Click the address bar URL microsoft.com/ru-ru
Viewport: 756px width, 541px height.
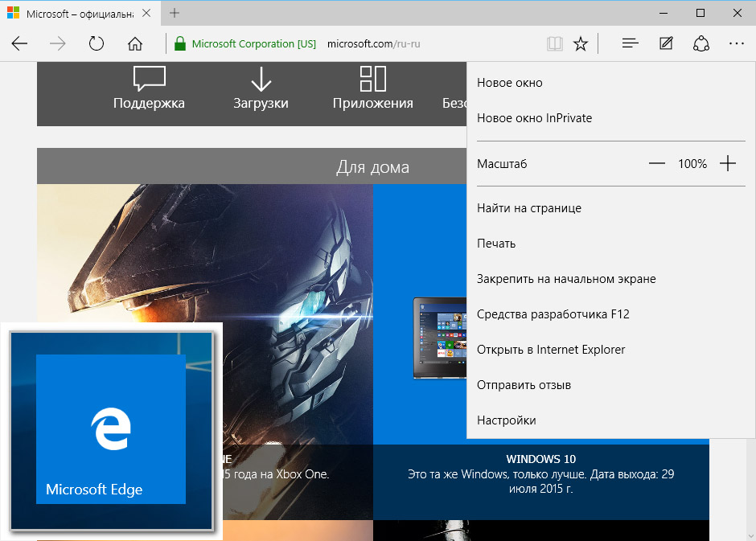coord(374,44)
